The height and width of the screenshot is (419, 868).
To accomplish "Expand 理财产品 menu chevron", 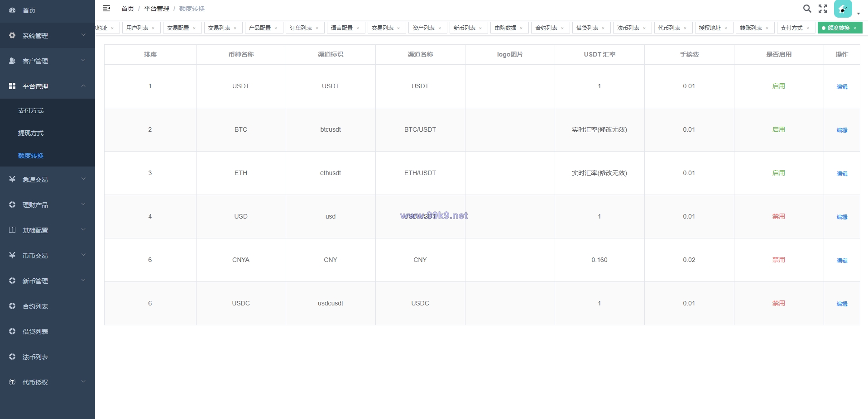I will tap(83, 204).
